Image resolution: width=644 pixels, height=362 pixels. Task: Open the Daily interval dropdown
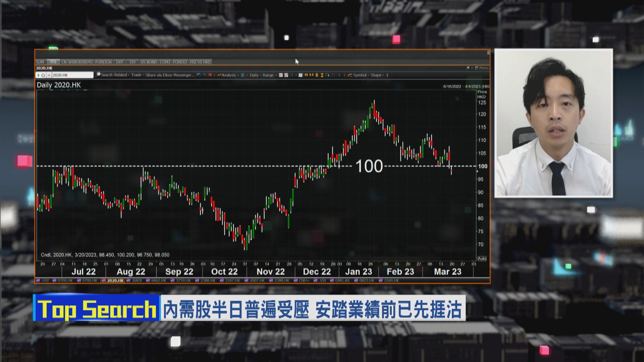(254, 75)
